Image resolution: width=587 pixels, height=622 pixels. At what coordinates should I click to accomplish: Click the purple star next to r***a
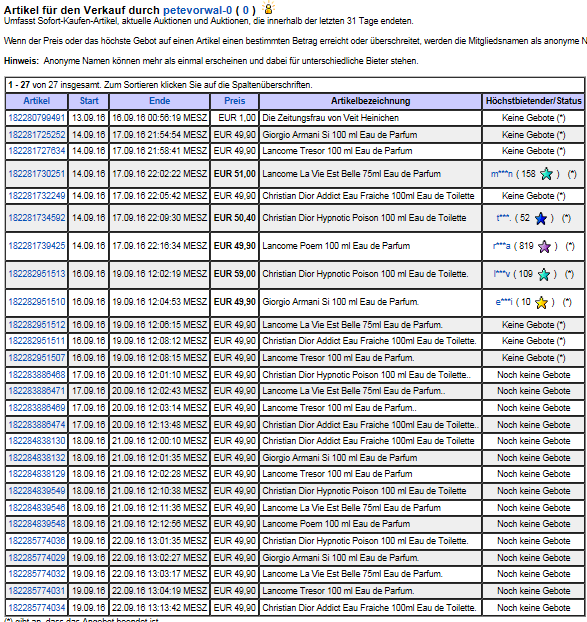click(544, 246)
